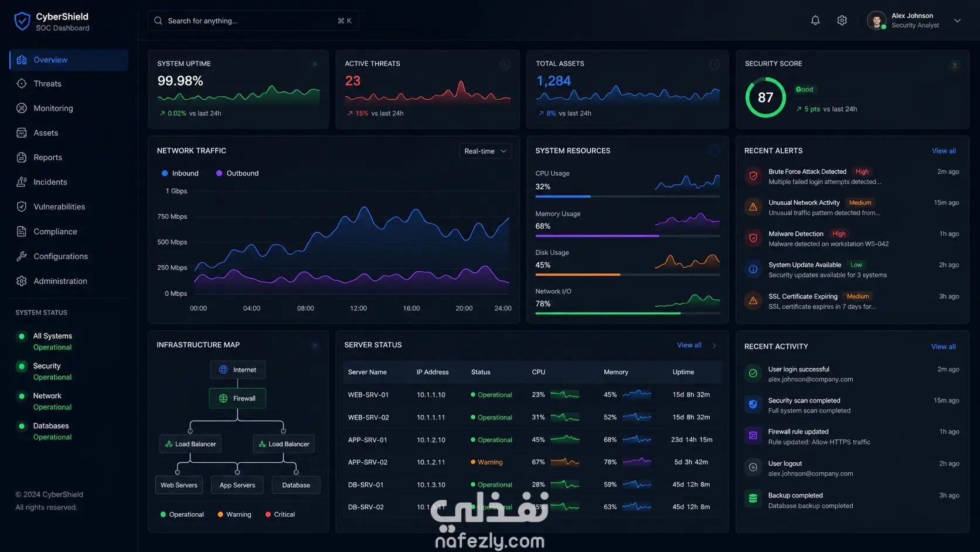Click the info icon on Total Assets card
980x552 pixels.
(714, 65)
